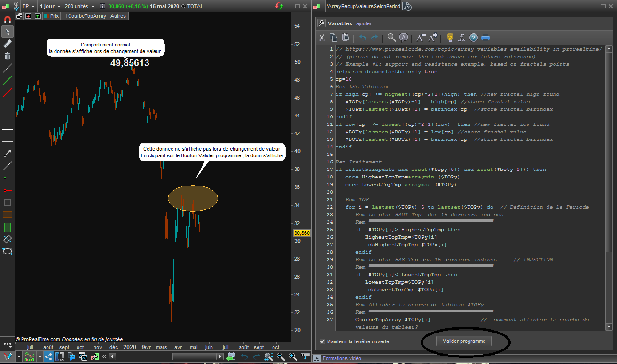The width and height of the screenshot is (617, 364).
Task: Click the search magnifier in editor toolbar
Action: [391, 38]
